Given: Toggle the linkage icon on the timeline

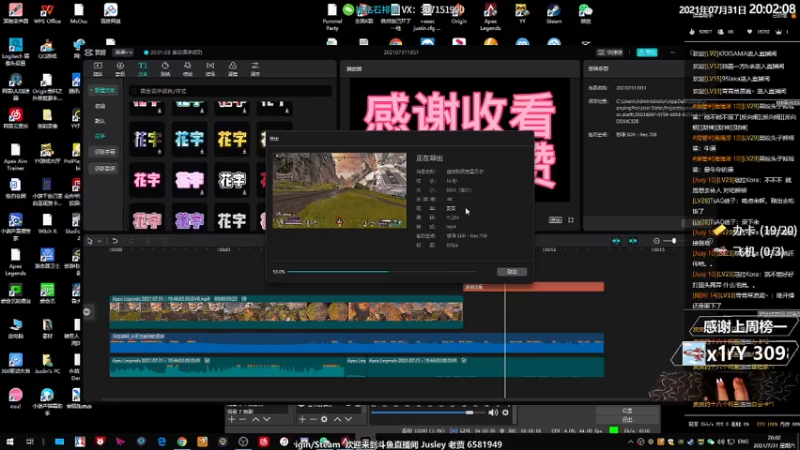Looking at the screenshot, I should click(x=633, y=241).
